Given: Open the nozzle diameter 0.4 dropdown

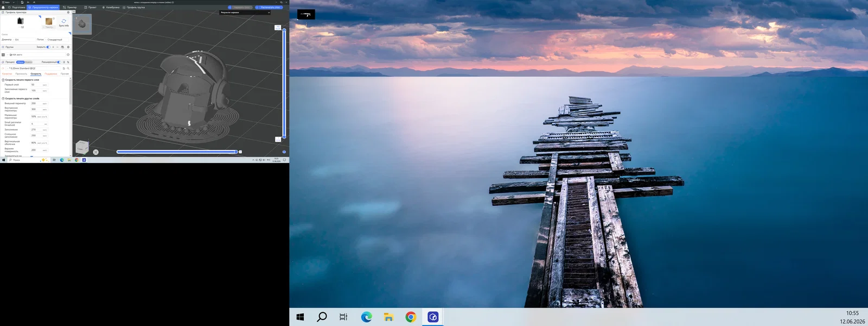Looking at the screenshot, I should point(23,40).
